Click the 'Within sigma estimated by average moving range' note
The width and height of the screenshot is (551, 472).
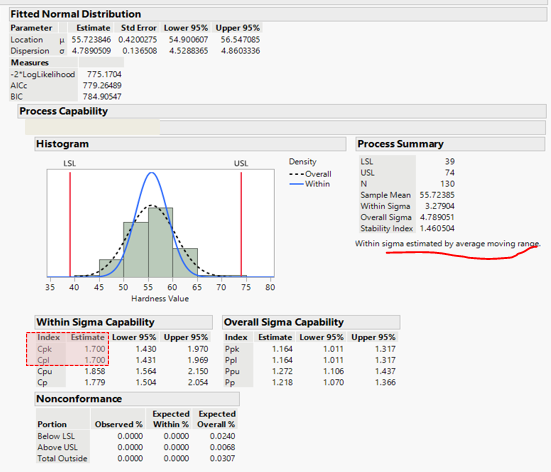(x=448, y=244)
